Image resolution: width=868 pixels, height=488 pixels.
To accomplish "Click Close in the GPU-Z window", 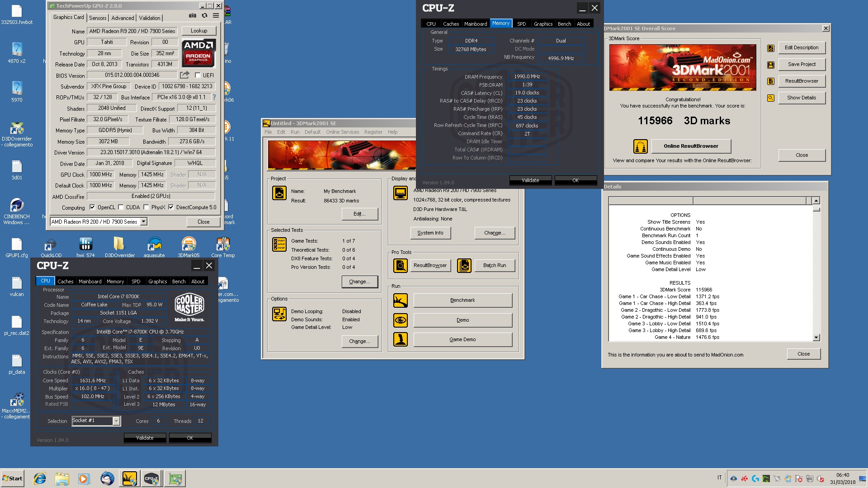I will (x=203, y=222).
